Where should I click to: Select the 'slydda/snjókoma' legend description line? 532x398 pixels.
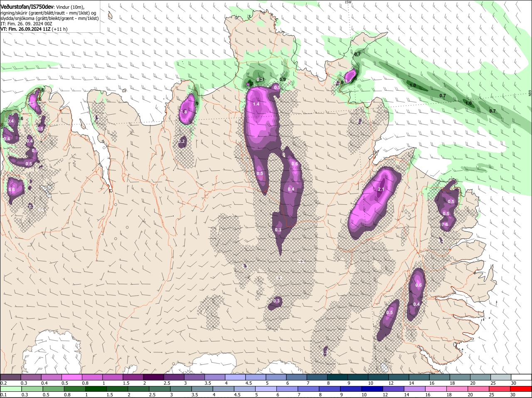49,18
